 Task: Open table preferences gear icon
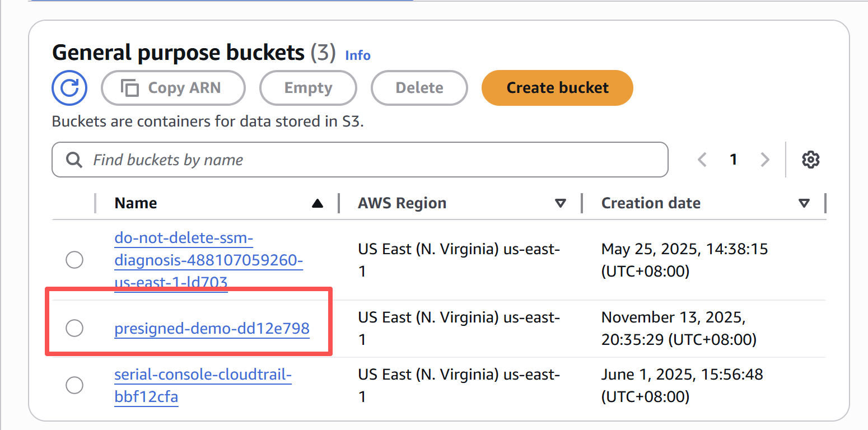pos(810,160)
